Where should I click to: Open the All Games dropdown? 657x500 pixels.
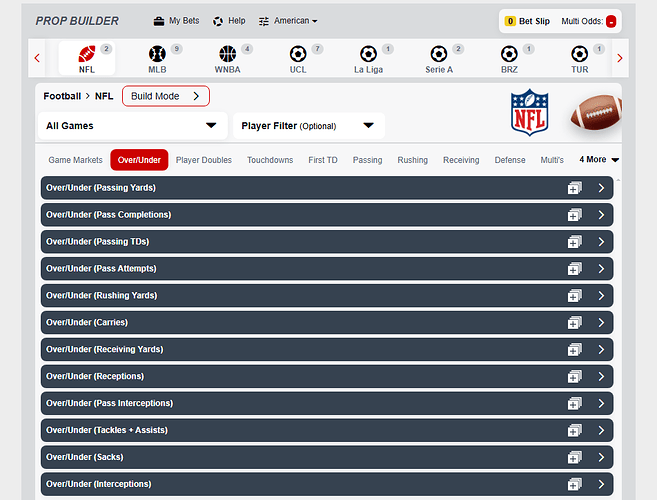131,126
